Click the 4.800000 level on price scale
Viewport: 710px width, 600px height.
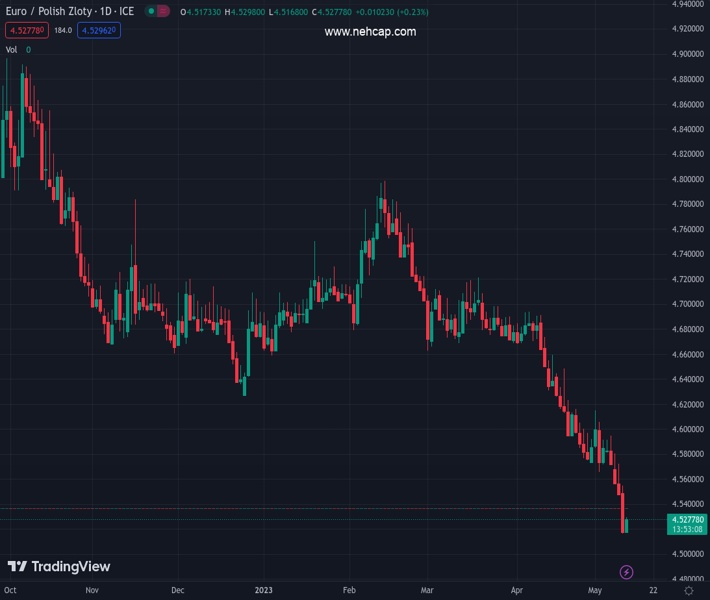click(x=688, y=180)
